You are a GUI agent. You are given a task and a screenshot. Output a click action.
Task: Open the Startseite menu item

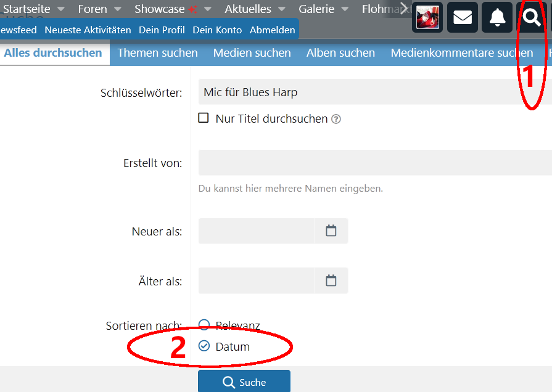tap(27, 9)
